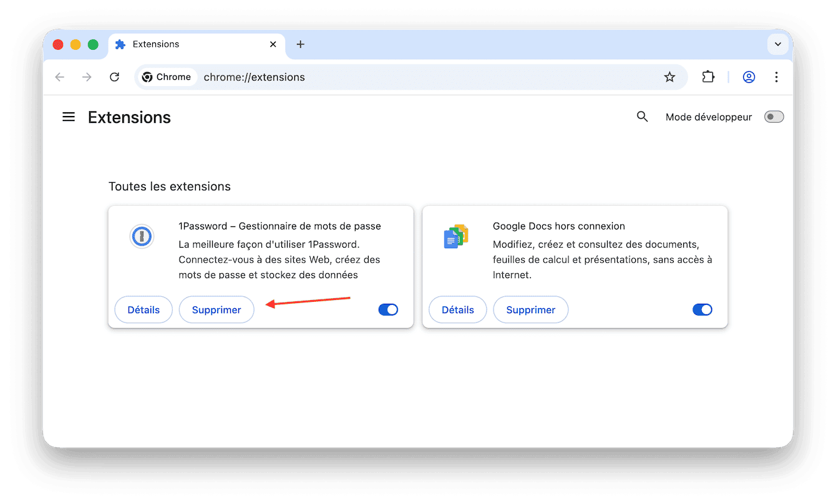Open the Chrome three-dot menu
Viewport: 836px width, 504px height.
tap(776, 77)
